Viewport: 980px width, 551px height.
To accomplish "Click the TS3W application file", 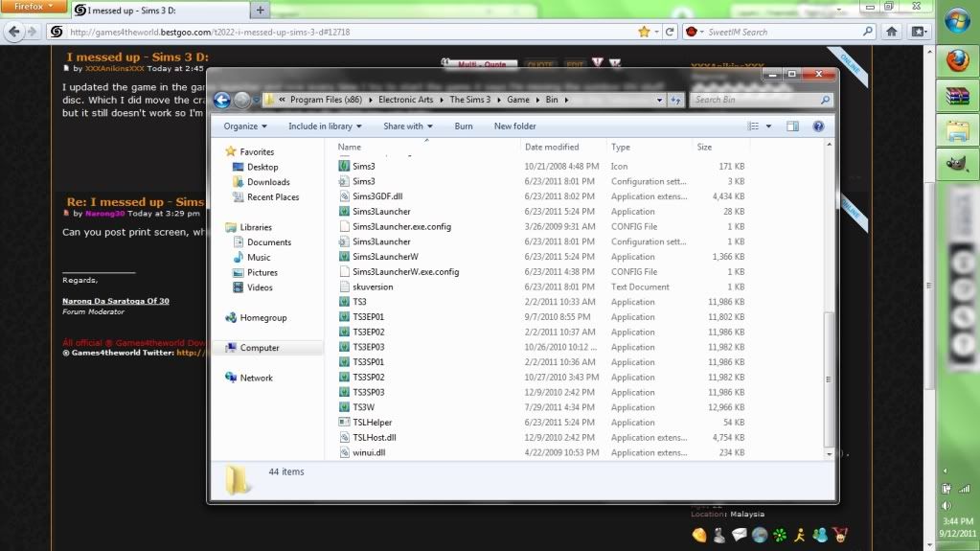I will point(363,407).
